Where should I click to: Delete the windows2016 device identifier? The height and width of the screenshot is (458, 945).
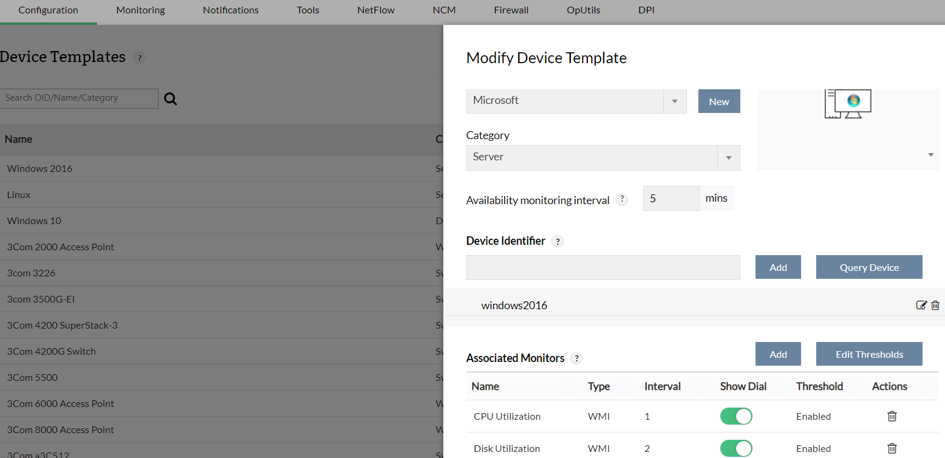(x=935, y=305)
